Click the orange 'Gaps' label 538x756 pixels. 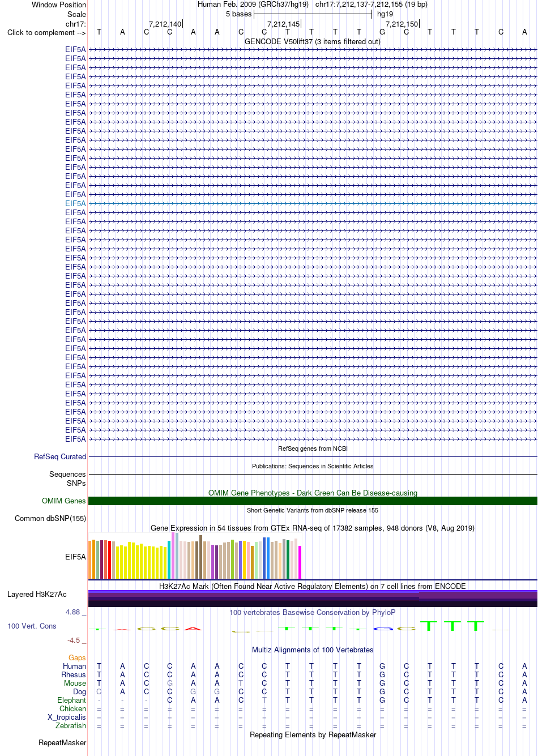(77, 657)
